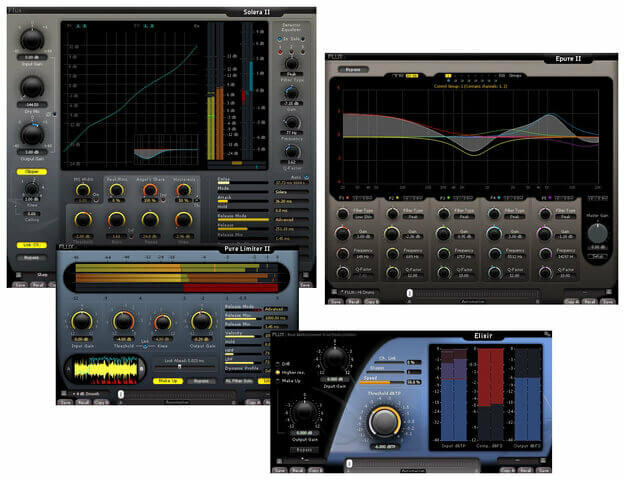
Task: Click the Elixir Bypass button
Action: pyautogui.click(x=305, y=450)
